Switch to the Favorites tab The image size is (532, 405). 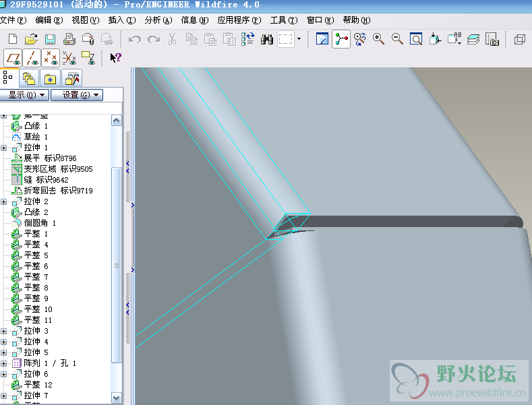point(50,80)
